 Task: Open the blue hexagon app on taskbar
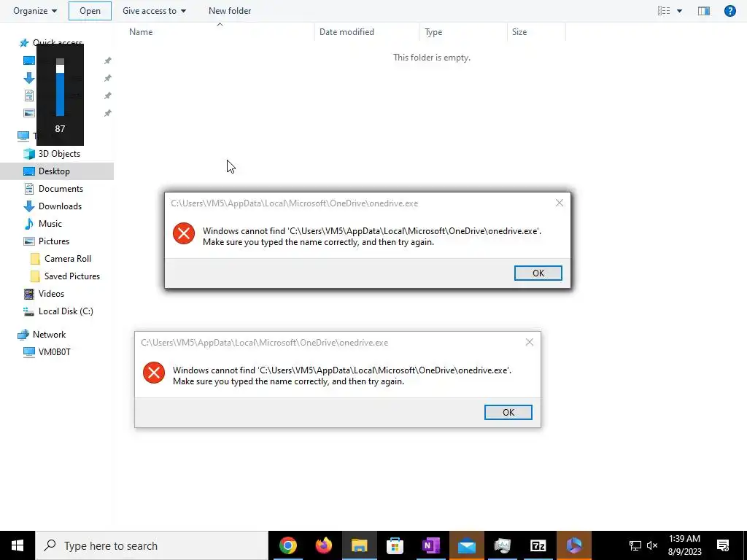pyautogui.click(x=574, y=545)
